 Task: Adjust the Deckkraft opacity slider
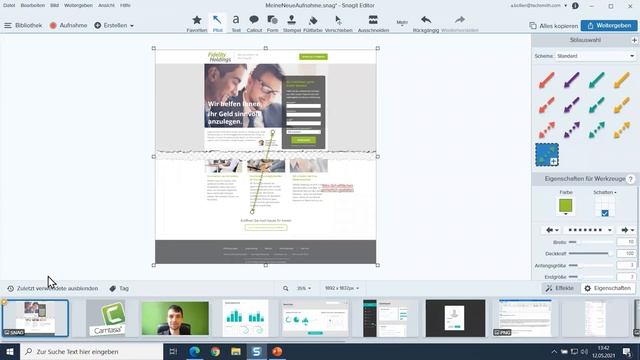tap(591, 253)
